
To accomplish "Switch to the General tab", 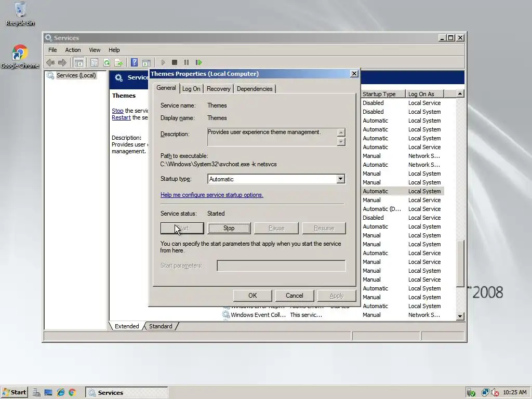I will coord(166,88).
